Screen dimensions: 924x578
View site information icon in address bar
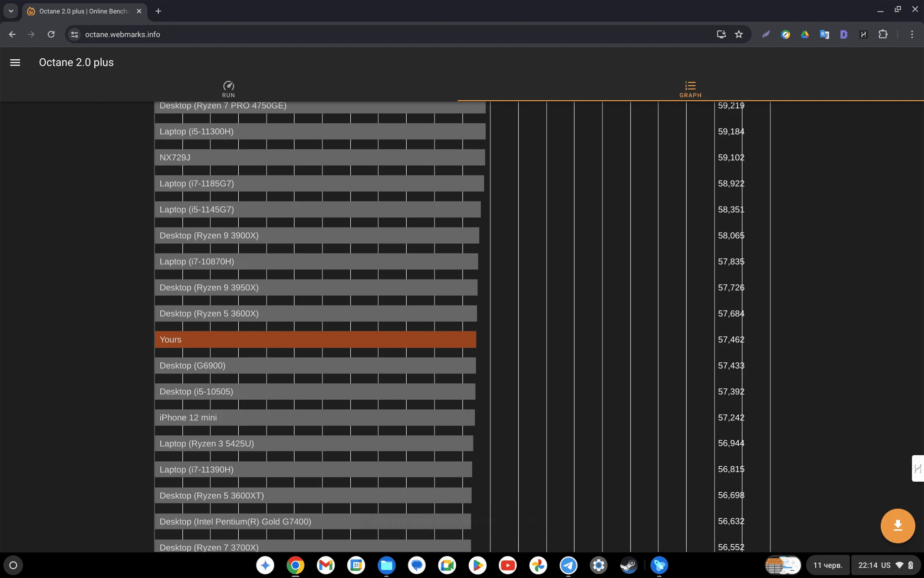[x=74, y=34]
